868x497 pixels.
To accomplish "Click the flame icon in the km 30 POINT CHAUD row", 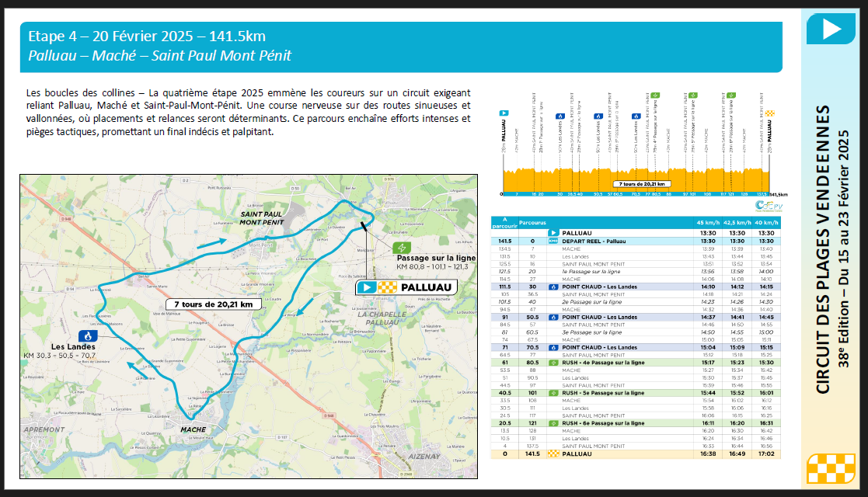I will coord(553,287).
